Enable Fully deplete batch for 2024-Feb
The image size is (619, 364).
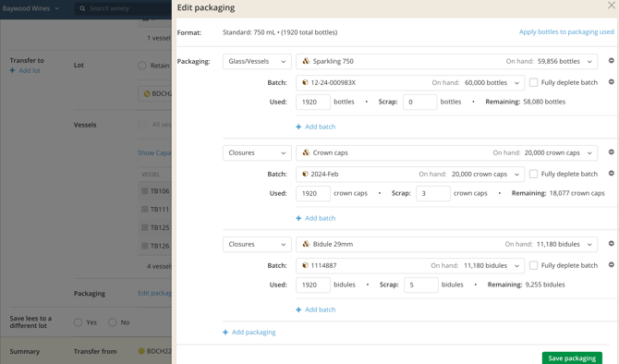click(533, 174)
